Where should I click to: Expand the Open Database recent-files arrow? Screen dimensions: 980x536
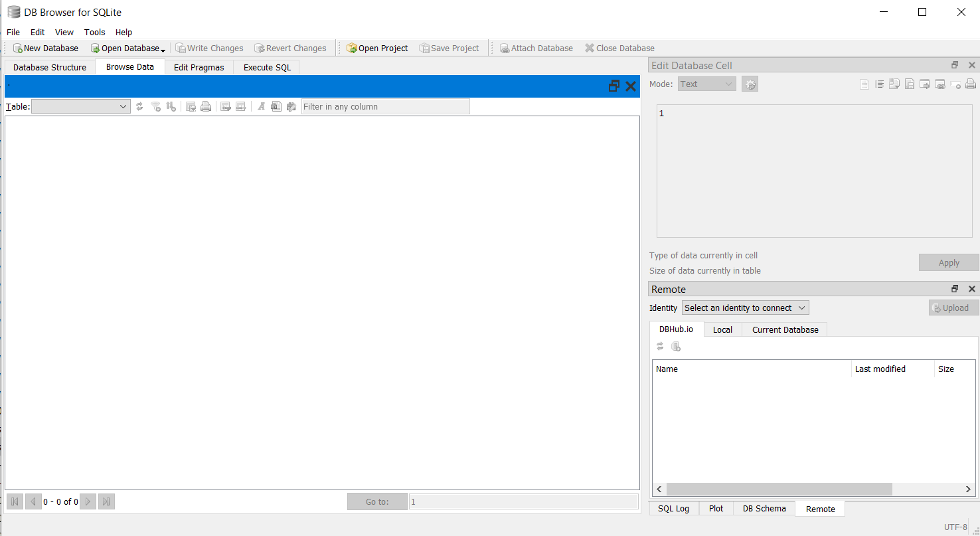coord(163,48)
